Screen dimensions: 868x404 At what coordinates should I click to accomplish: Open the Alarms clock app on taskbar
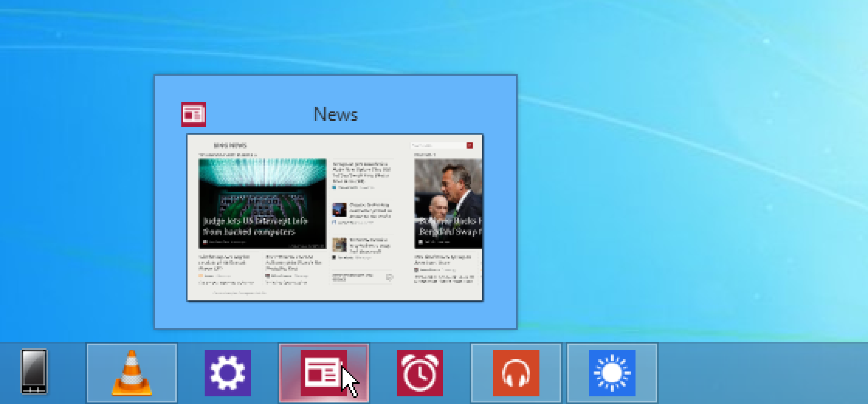coord(420,373)
